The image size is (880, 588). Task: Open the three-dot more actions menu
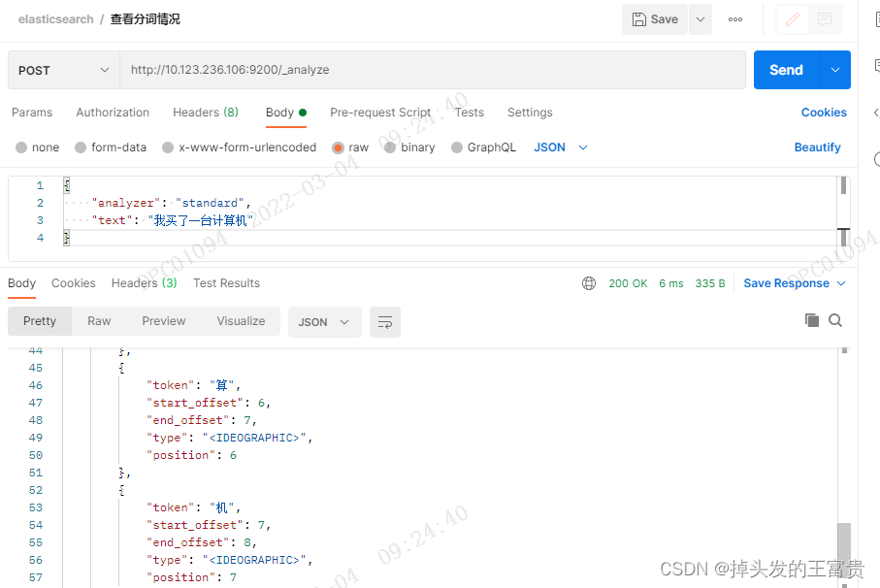click(x=735, y=19)
